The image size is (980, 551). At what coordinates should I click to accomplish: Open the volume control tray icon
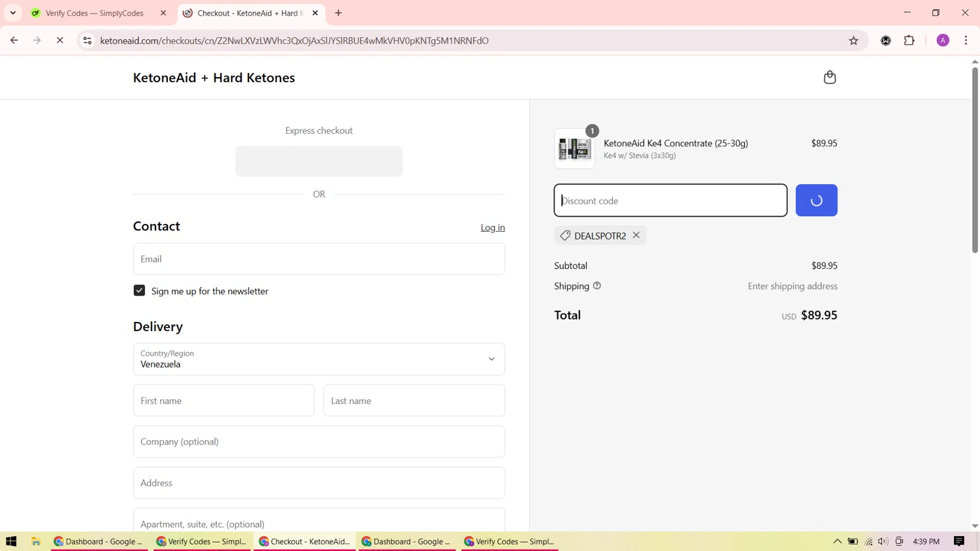click(883, 541)
